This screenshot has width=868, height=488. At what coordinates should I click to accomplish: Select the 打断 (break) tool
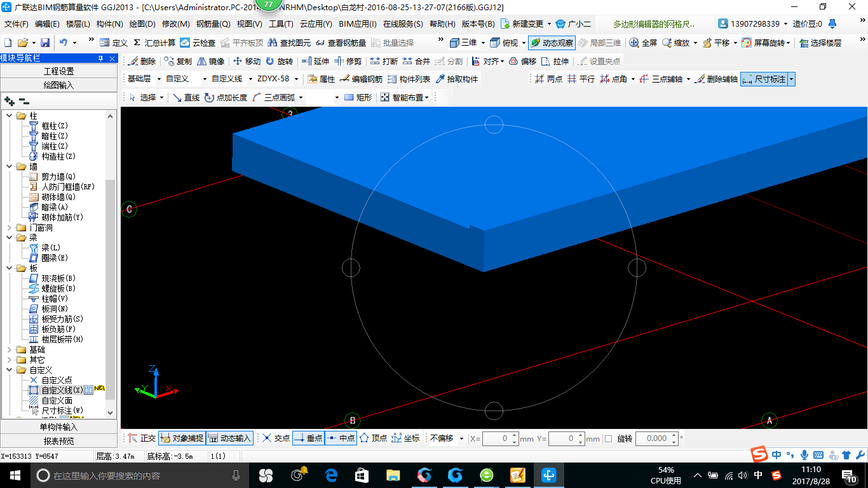coord(384,62)
